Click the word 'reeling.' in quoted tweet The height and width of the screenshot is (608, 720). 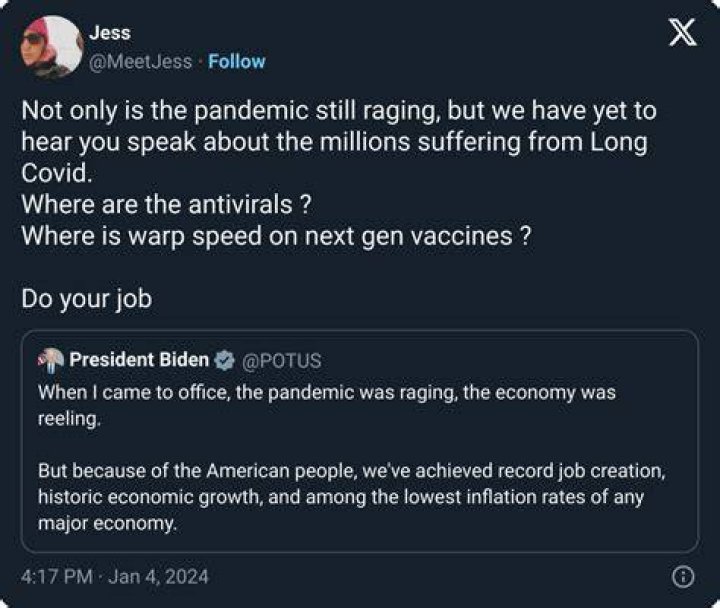click(x=69, y=419)
